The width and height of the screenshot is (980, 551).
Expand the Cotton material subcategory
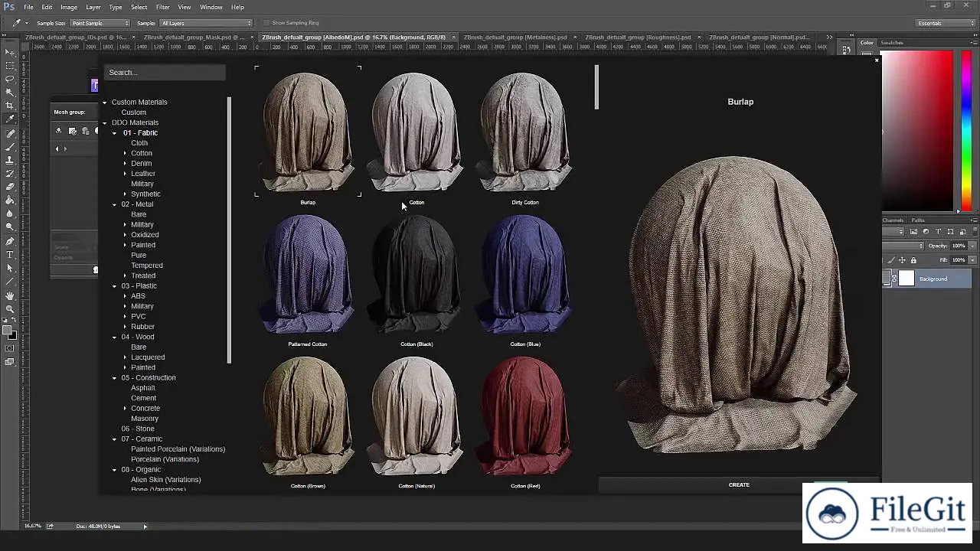tap(125, 153)
